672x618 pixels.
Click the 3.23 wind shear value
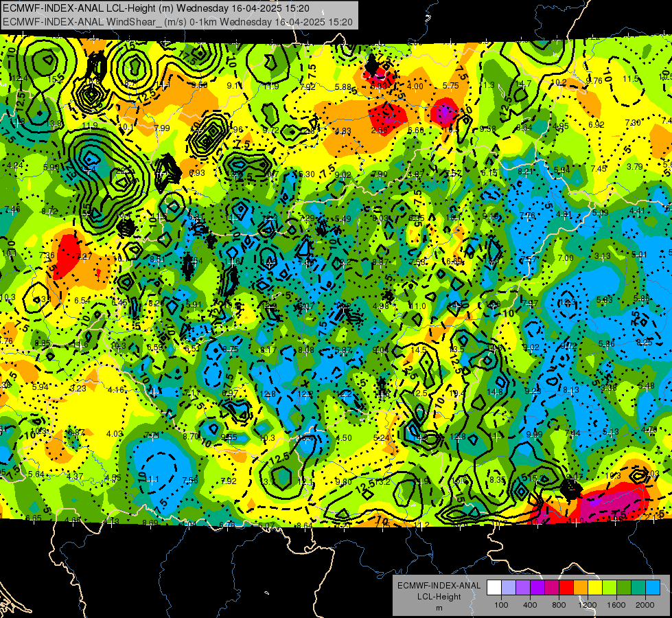(78, 388)
